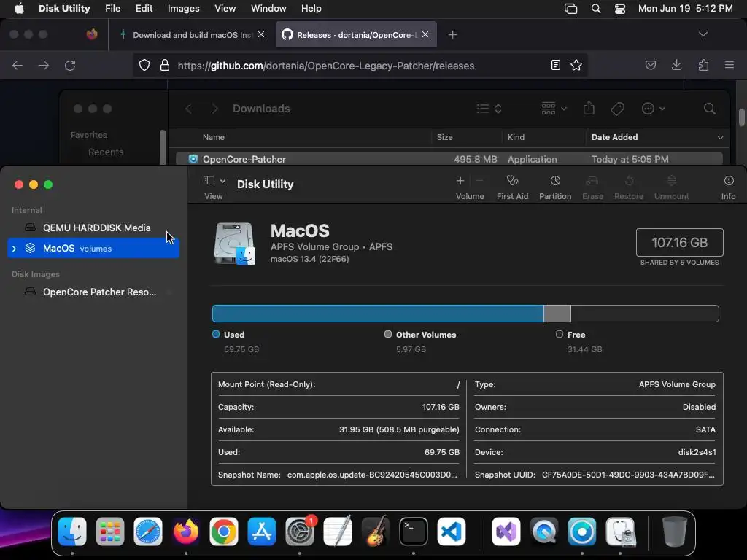Viewport: 747px width, 560px height.
Task: Open the Images menu
Action: tap(183, 9)
